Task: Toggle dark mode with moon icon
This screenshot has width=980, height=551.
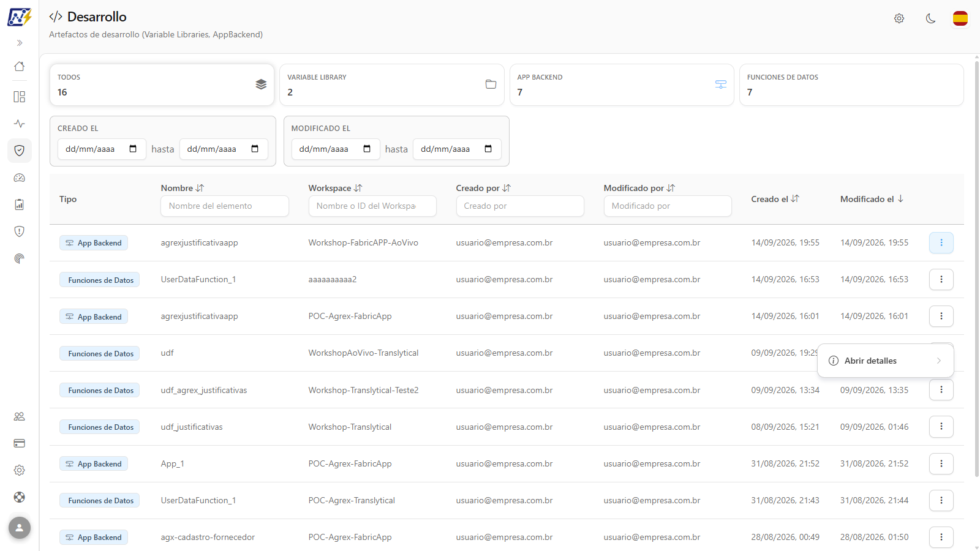Action: (x=930, y=18)
